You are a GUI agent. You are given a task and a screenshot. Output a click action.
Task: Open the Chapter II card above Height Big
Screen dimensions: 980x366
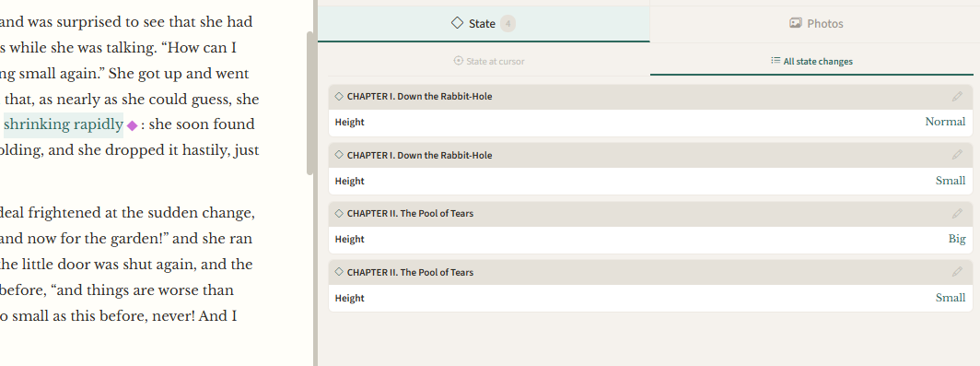(650, 214)
